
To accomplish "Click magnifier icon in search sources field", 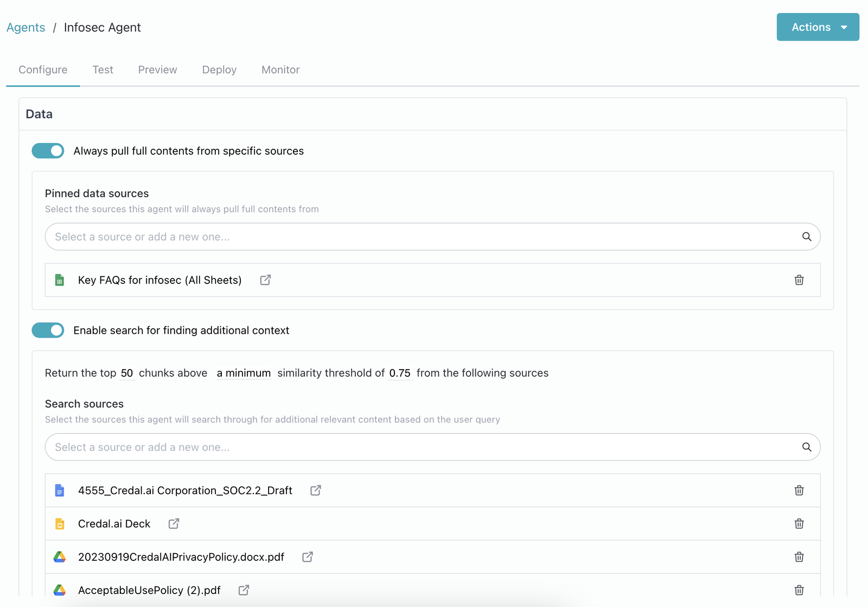I will pyautogui.click(x=807, y=447).
